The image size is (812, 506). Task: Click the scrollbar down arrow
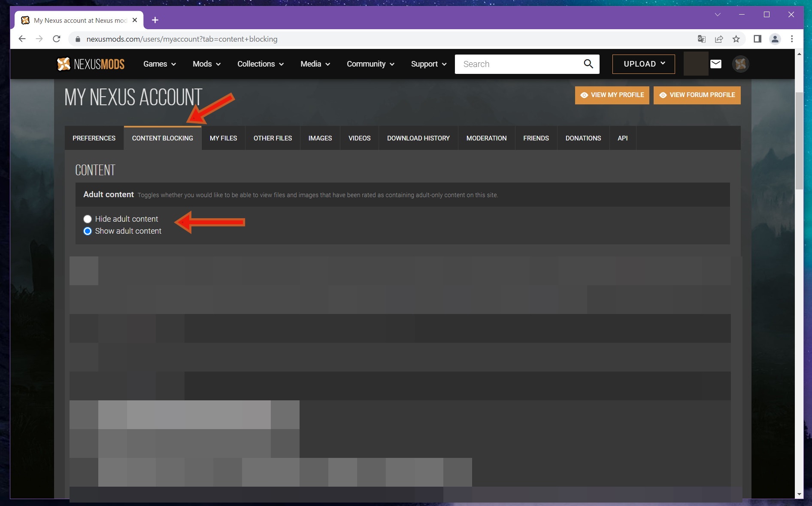[799, 494]
